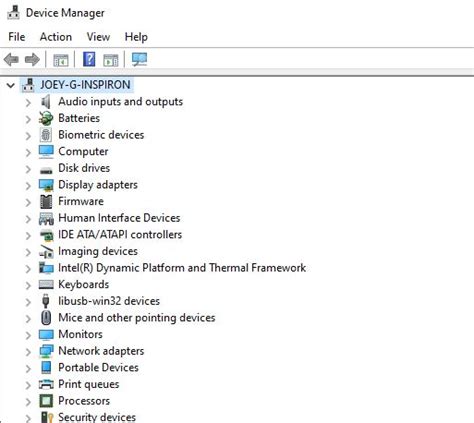
Task: Click the USB plug icon for libusb-win32 devices
Action: tap(46, 301)
